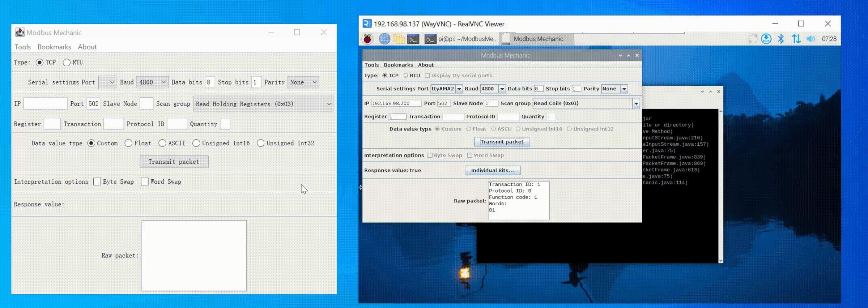Click the Bluetooth tray icon
The width and height of the screenshot is (868, 308).
[781, 39]
